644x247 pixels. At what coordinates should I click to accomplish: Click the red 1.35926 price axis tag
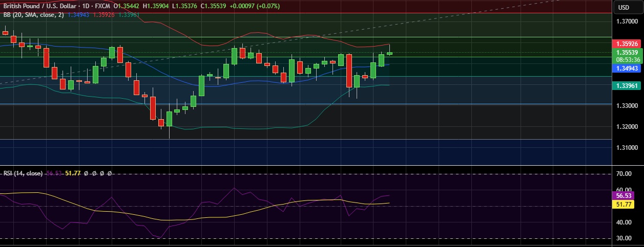pos(627,44)
